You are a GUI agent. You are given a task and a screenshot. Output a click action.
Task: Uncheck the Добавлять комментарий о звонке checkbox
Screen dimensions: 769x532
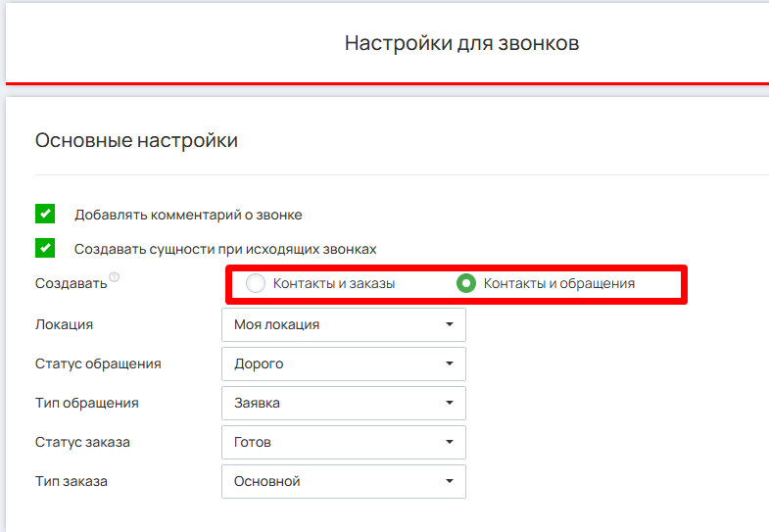pyautogui.click(x=44, y=215)
